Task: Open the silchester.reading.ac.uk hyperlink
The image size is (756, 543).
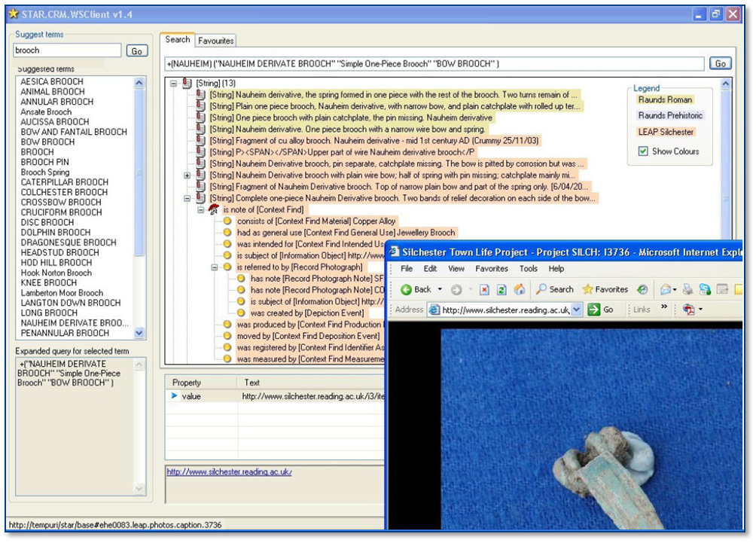Action: tap(229, 472)
